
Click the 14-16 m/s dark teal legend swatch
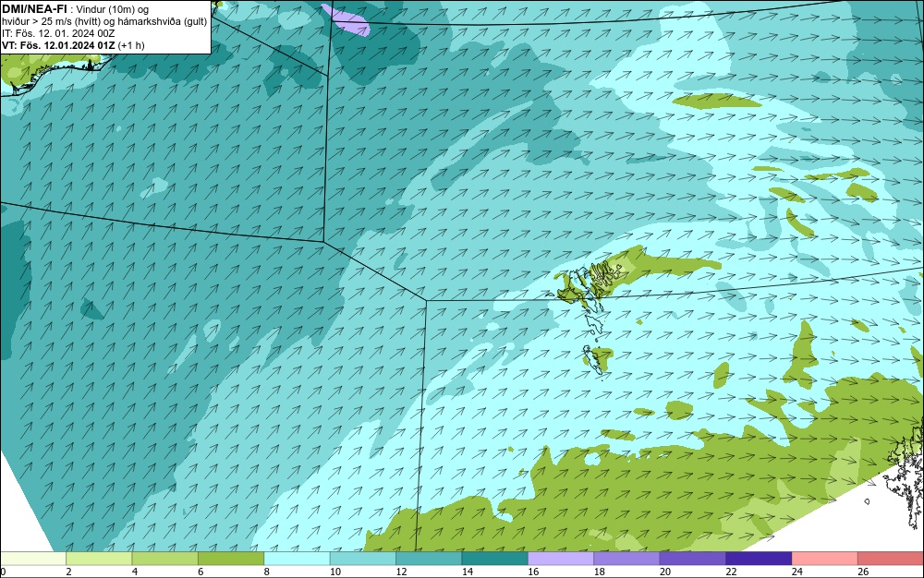point(495,559)
